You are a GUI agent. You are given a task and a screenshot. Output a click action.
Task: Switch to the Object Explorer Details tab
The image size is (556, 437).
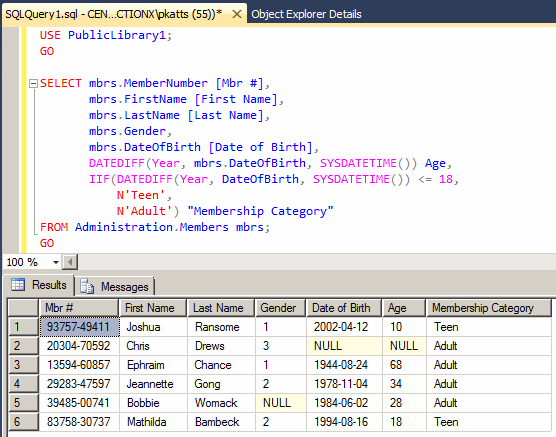click(306, 14)
